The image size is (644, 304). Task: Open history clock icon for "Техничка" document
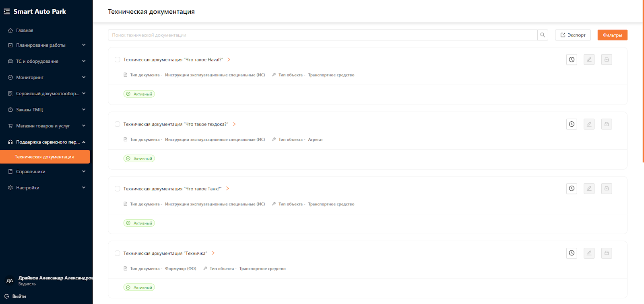coord(572,253)
